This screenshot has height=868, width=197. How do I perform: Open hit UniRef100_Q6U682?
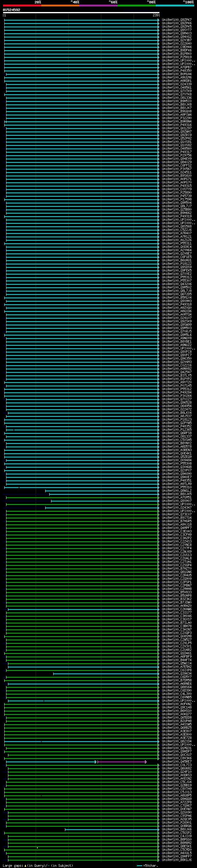177,768
